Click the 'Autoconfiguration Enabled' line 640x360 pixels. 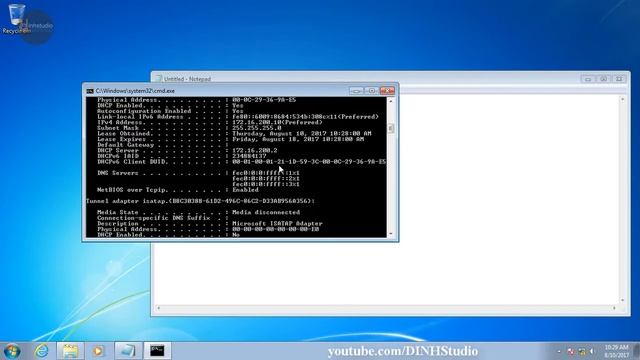[x=170, y=111]
